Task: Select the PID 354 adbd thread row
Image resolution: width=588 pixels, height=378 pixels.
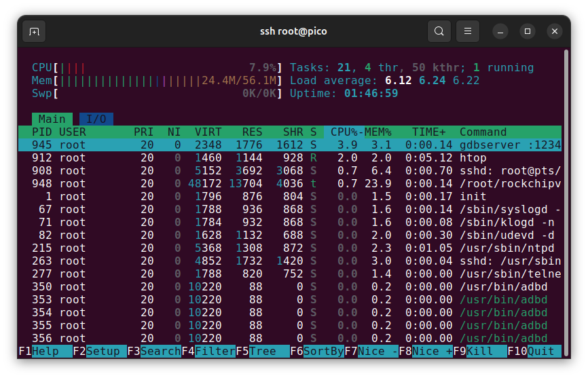Action: [x=290, y=312]
